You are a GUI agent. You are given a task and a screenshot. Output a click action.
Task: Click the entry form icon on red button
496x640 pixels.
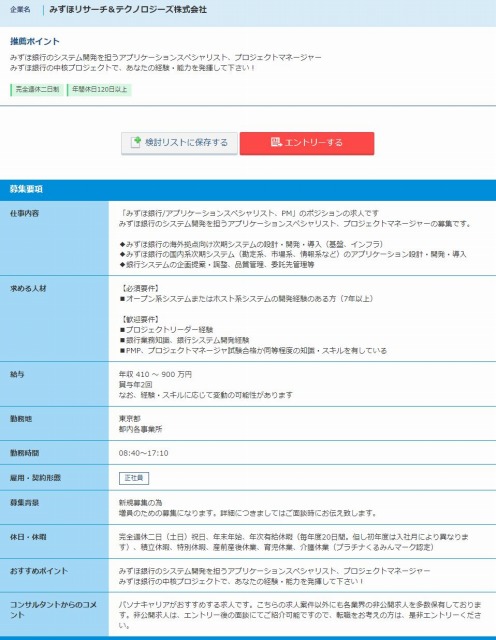coord(276,142)
